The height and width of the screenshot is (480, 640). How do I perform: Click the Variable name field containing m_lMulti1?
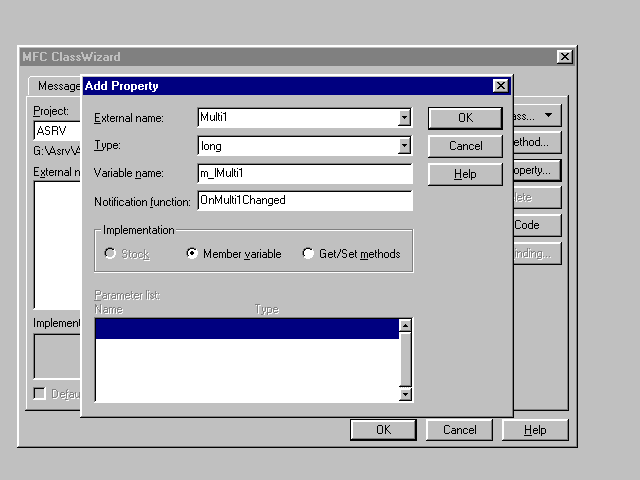[x=304, y=173]
